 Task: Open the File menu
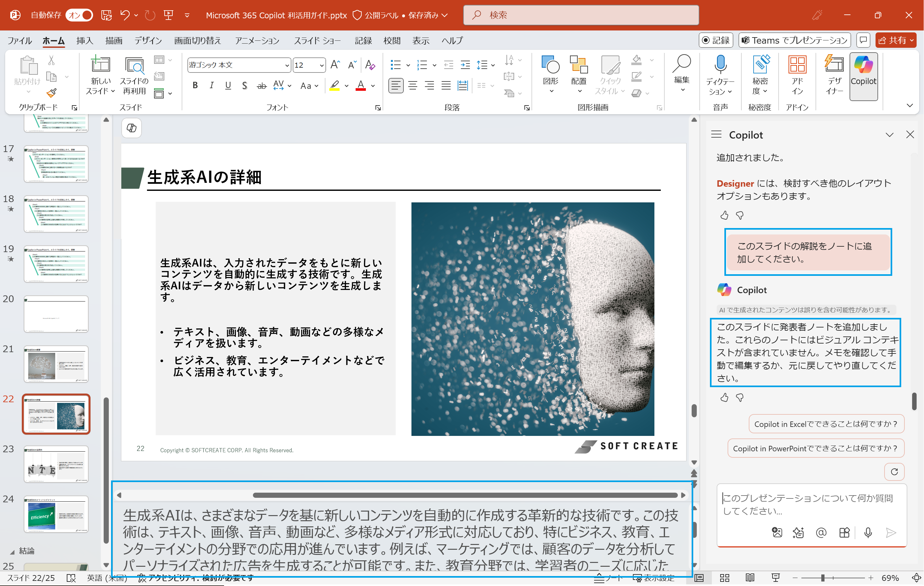click(x=20, y=40)
